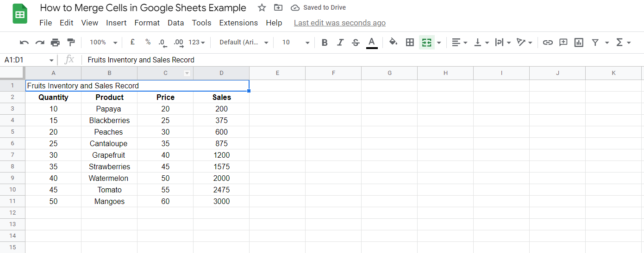644x253 pixels.
Task: Open 'Last edit was seconds ago' link
Action: tap(340, 23)
